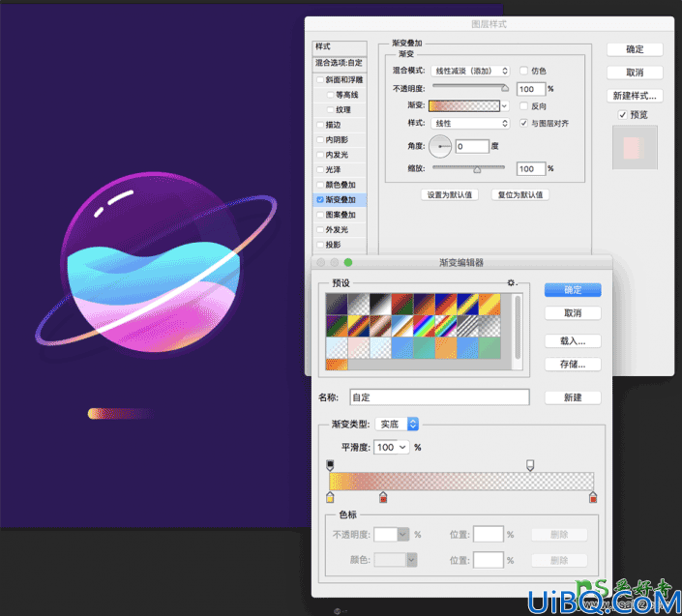Enable the 斜面和浮雕 effect checkbox
682x616 pixels.
tap(320, 79)
